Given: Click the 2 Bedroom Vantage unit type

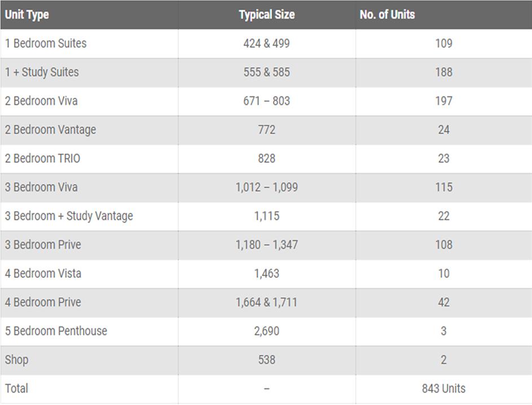Looking at the screenshot, I should [x=50, y=130].
